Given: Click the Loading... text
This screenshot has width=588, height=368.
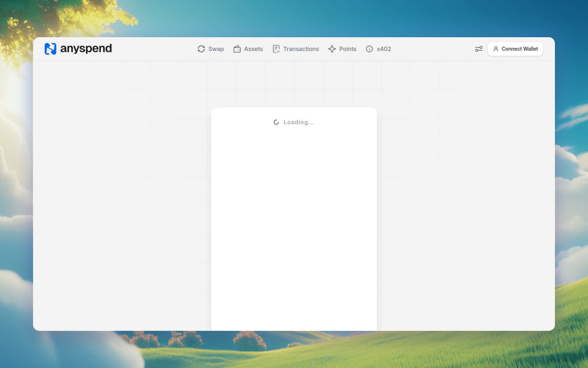Looking at the screenshot, I should (299, 122).
